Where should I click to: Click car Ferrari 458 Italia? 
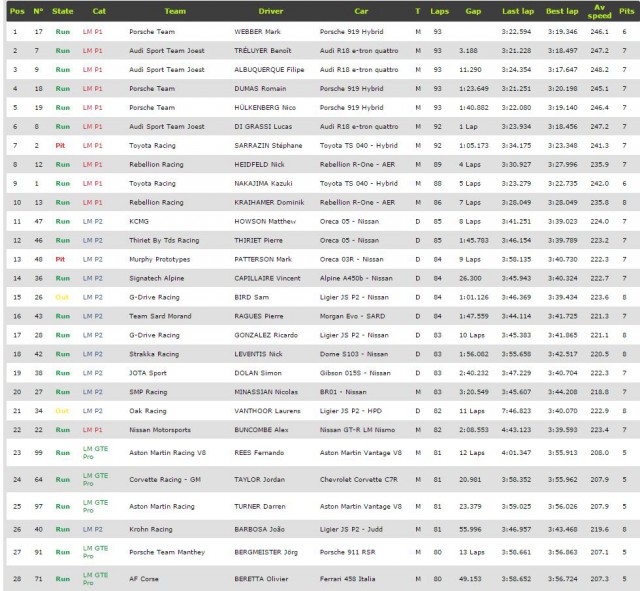[347, 579]
